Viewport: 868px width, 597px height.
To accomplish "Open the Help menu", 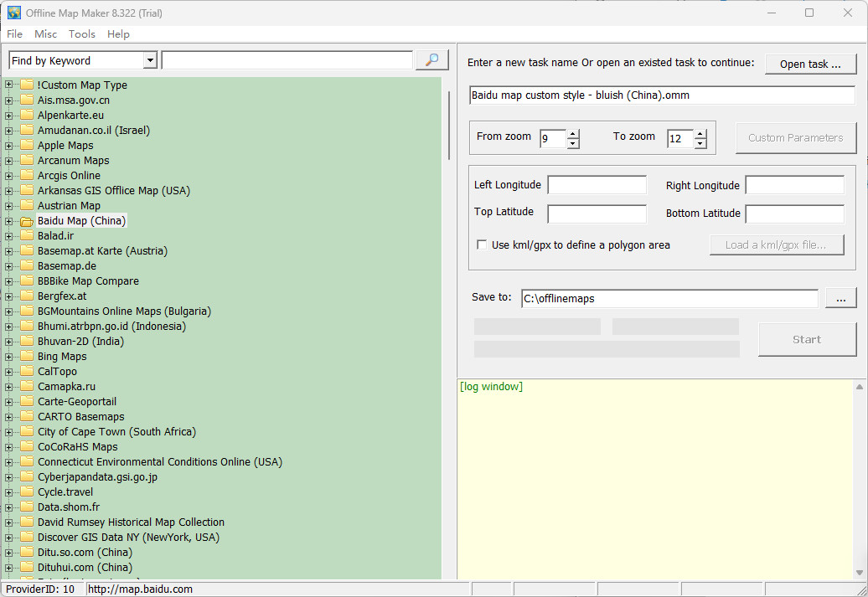I will pos(118,33).
